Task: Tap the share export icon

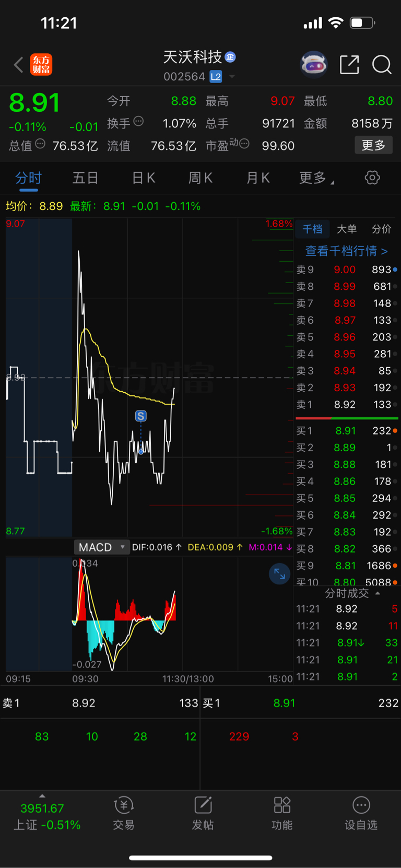Action: pyautogui.click(x=349, y=65)
